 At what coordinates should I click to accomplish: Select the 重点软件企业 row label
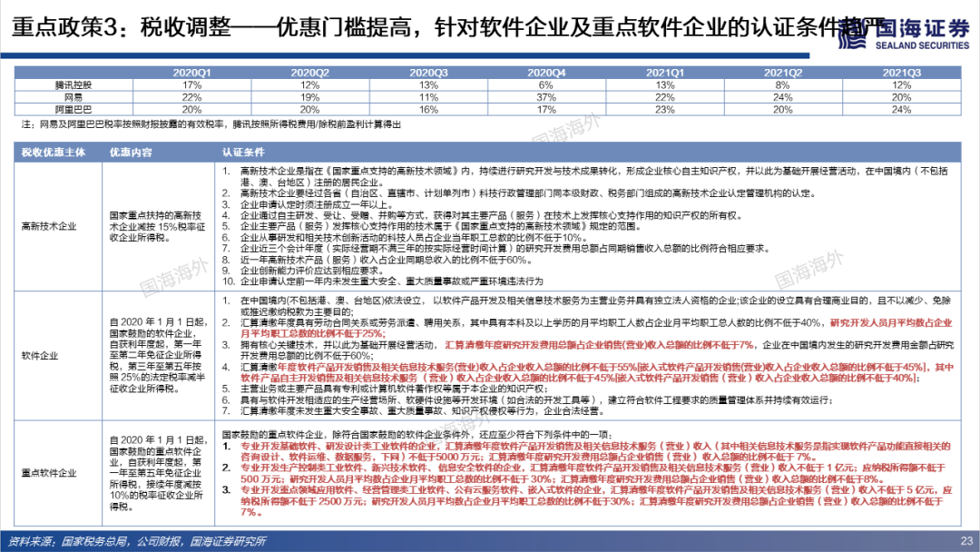point(49,473)
